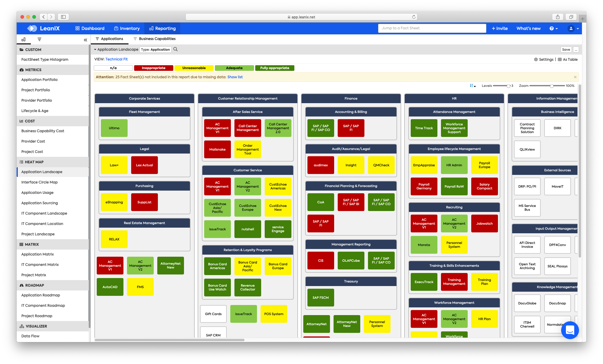
Task: Open the help question mark menu
Action: [553, 28]
